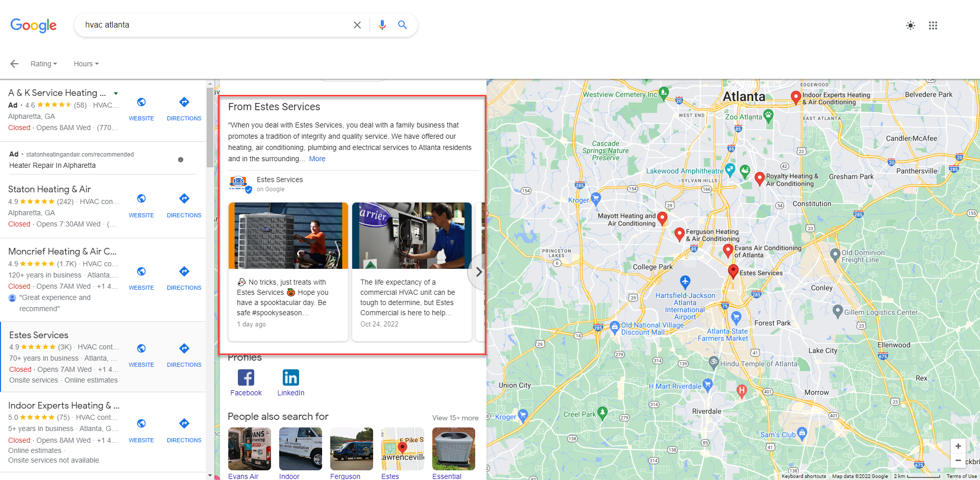Image resolution: width=980 pixels, height=480 pixels.
Task: Open the Hours filter dropdown
Action: pos(86,64)
